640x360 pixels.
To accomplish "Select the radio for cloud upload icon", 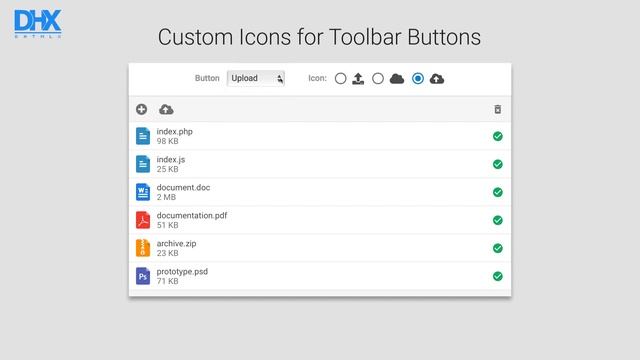I will click(418, 78).
